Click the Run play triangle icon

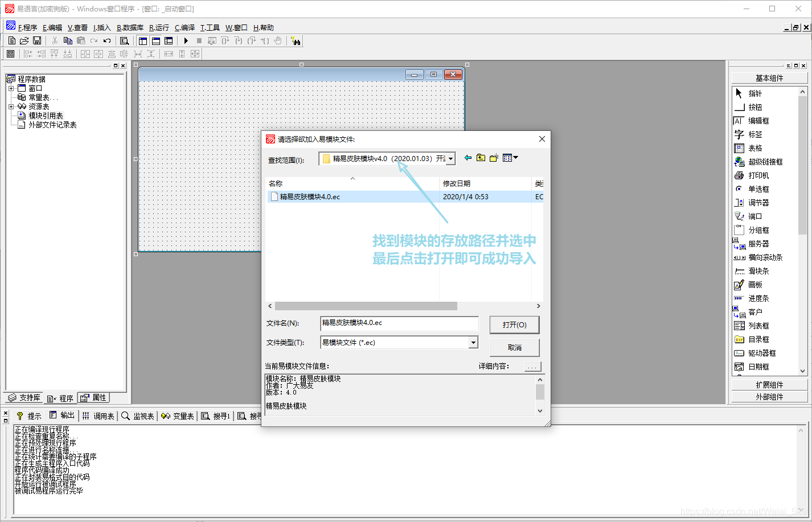186,40
